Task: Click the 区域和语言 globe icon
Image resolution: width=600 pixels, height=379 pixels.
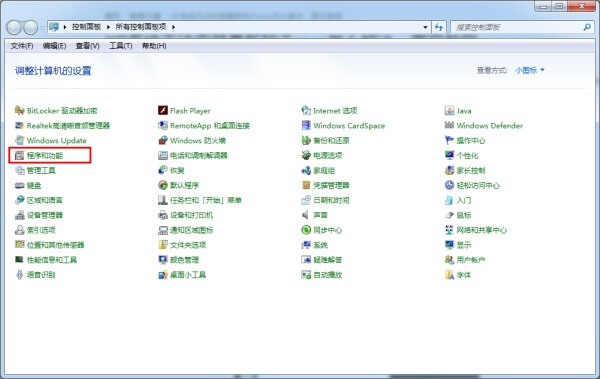Action: 20,200
